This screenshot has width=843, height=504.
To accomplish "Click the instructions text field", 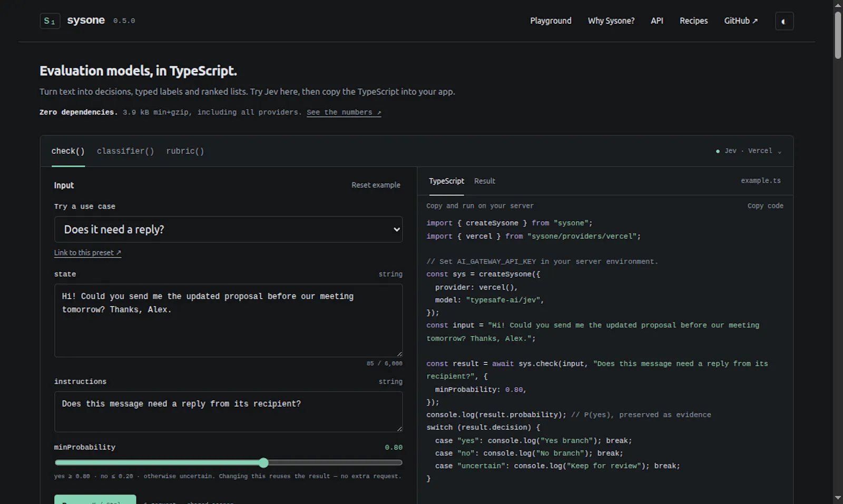I will pos(229,411).
